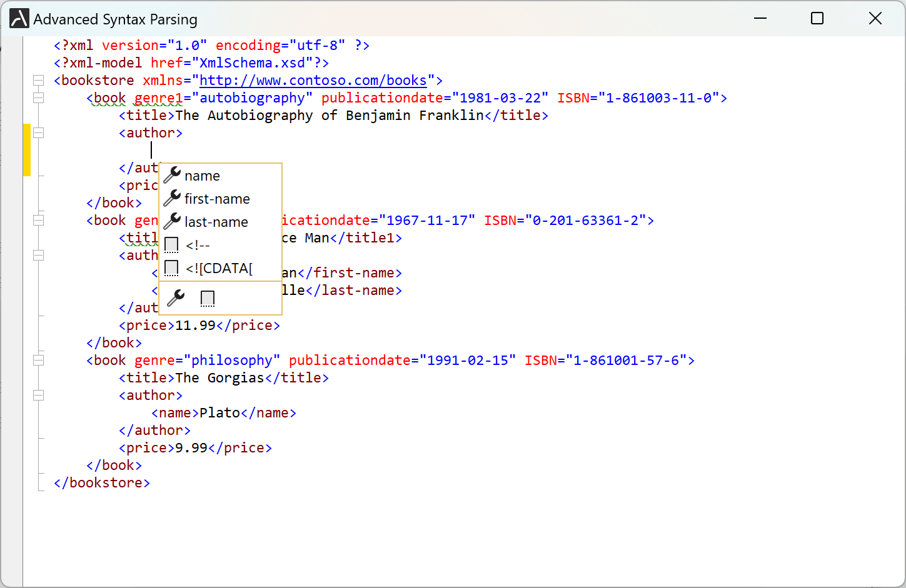Screen dimensions: 906x588
Task: Click the ISBN value '0-201-63361-2'
Action: click(586, 221)
